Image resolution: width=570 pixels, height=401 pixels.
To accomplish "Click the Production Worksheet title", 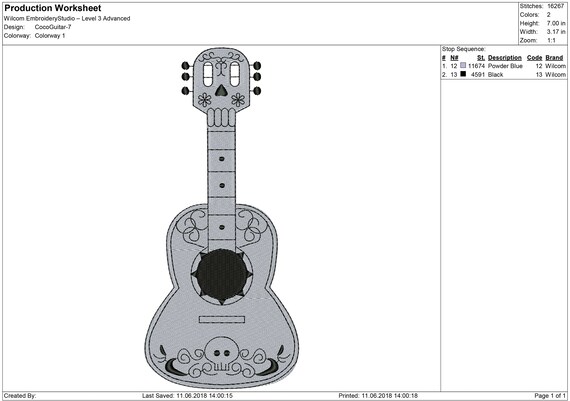I will click(53, 8).
